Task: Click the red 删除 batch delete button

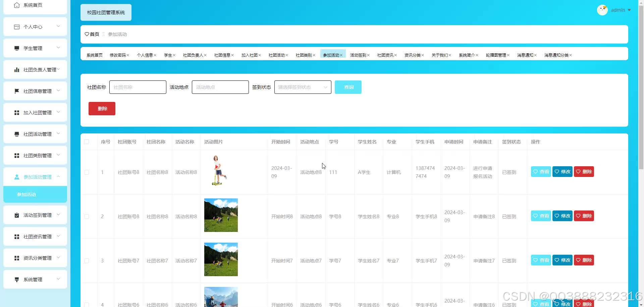Action: coord(102,109)
